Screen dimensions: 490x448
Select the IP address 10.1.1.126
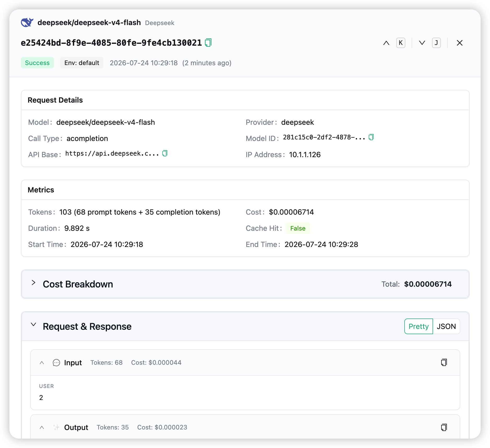pos(305,155)
